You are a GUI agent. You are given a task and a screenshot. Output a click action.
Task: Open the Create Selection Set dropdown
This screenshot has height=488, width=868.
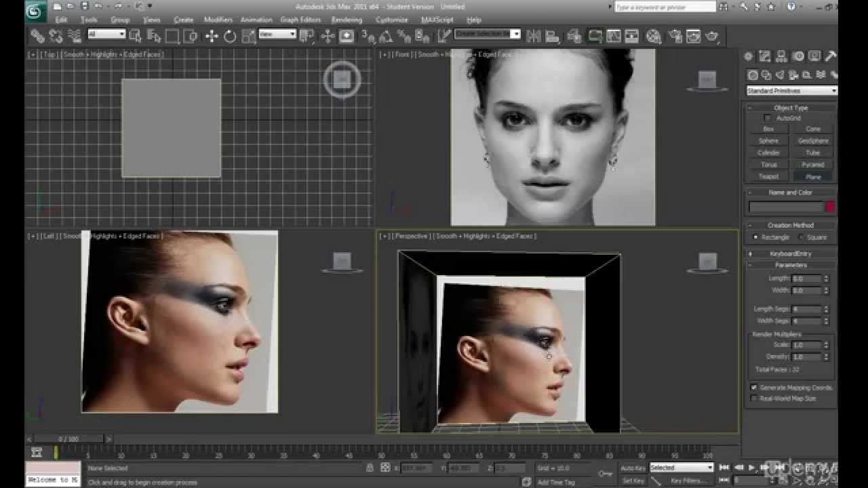coord(488,34)
